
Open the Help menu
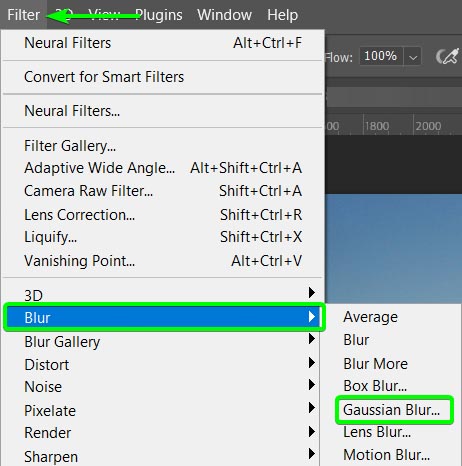[282, 15]
